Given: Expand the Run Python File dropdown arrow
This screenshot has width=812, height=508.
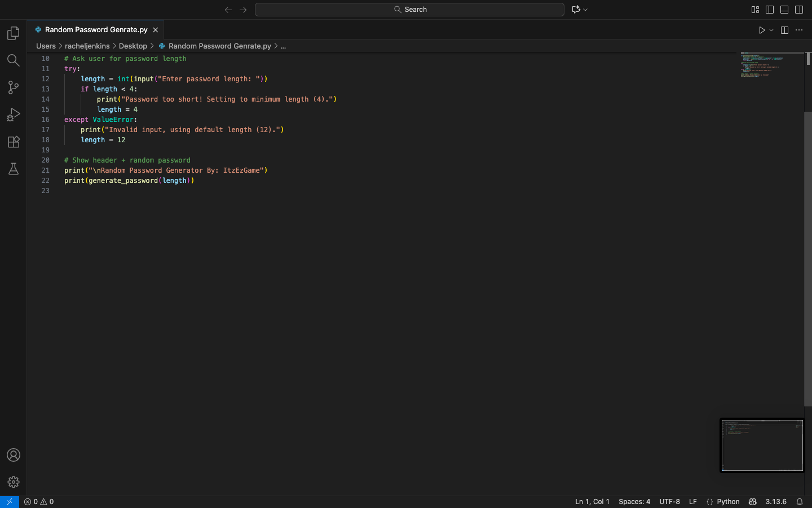Looking at the screenshot, I should coord(771,30).
